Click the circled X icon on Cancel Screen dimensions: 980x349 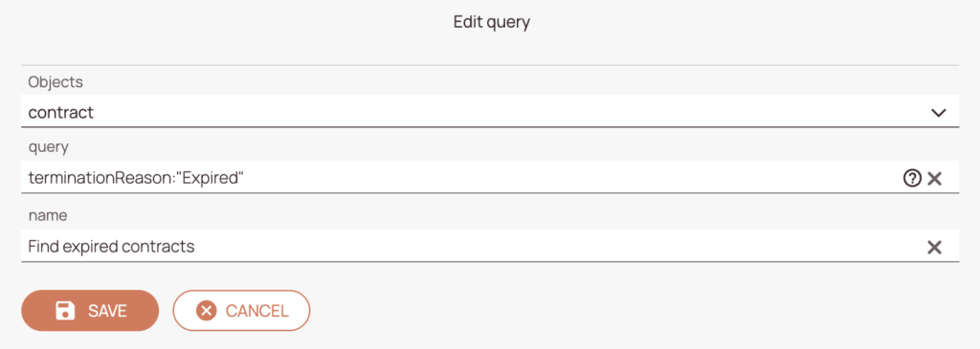pos(207,311)
